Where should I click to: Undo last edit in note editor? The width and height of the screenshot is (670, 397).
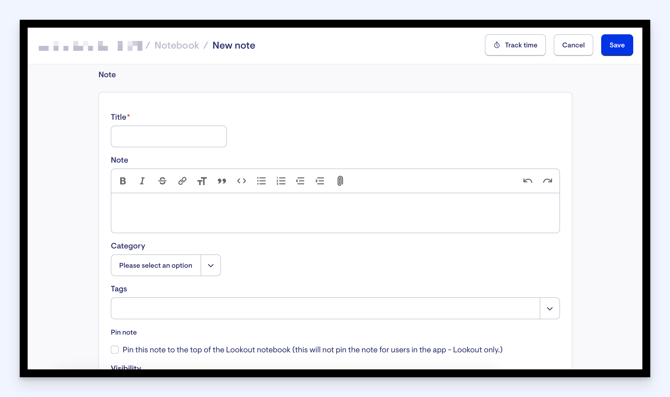point(527,181)
